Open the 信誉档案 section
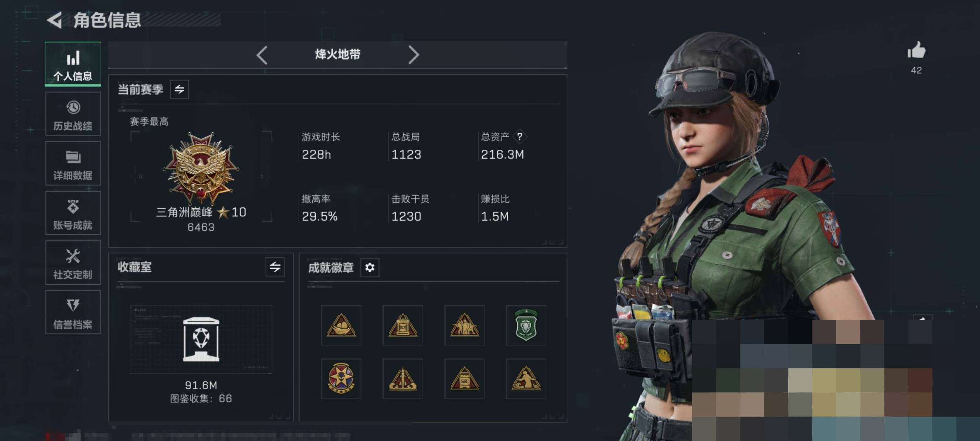The image size is (980, 441). (x=73, y=312)
